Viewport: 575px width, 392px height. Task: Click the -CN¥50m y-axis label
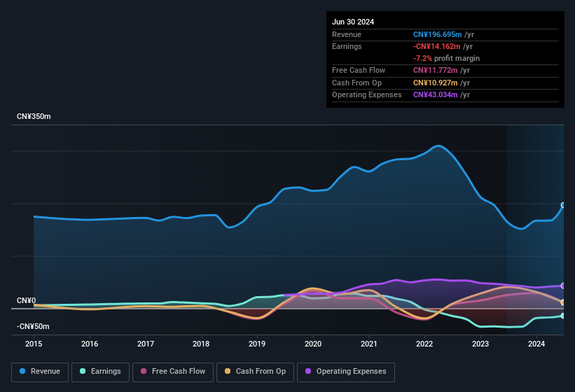[33, 326]
